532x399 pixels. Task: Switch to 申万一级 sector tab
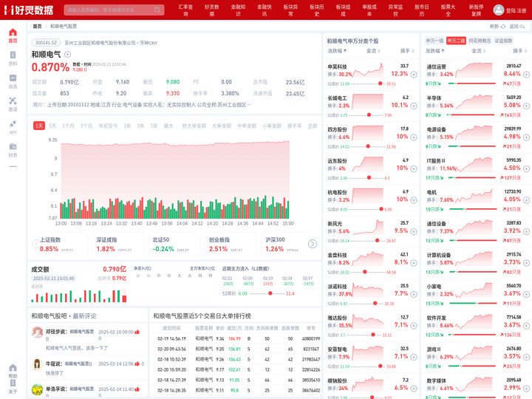pyautogui.click(x=434, y=41)
